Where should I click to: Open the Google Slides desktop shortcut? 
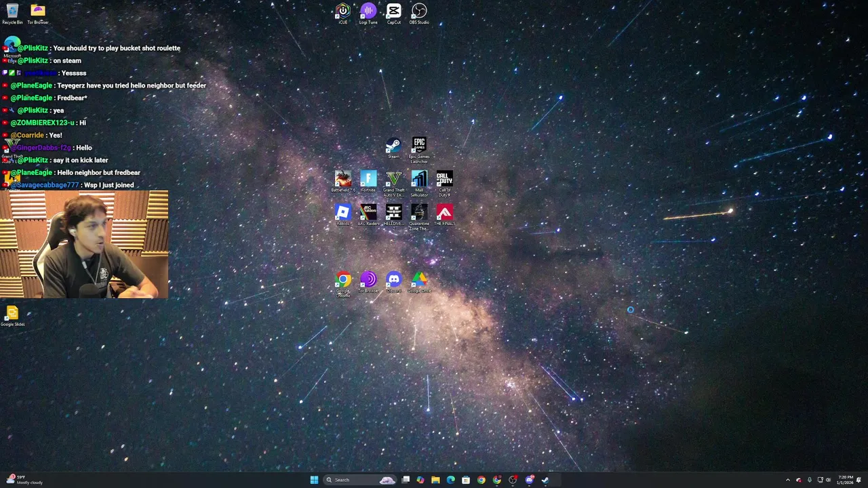click(x=12, y=316)
